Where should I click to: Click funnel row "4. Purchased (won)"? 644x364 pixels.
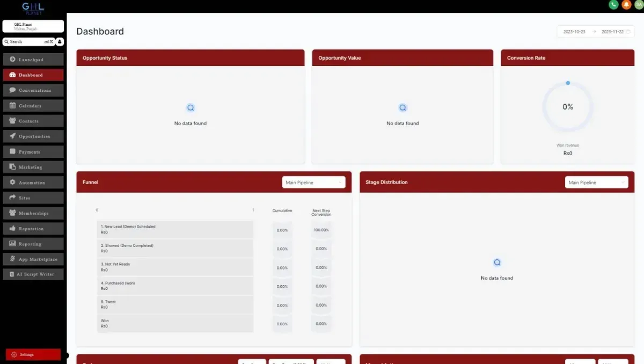tap(175, 286)
